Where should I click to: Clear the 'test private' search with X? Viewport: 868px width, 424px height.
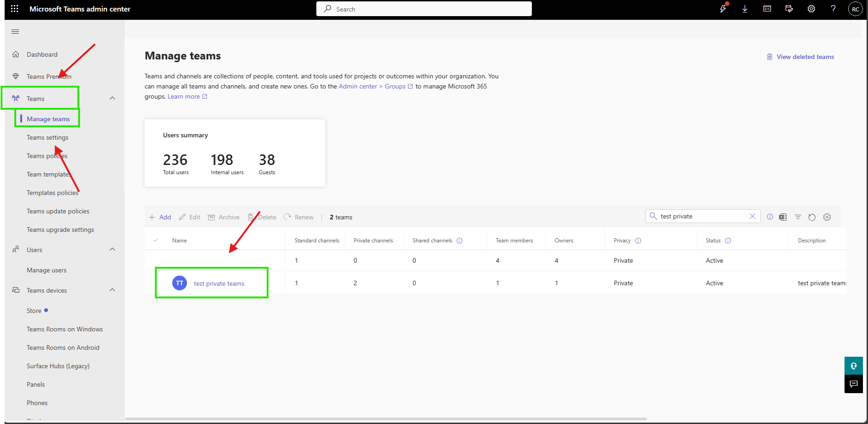[752, 216]
